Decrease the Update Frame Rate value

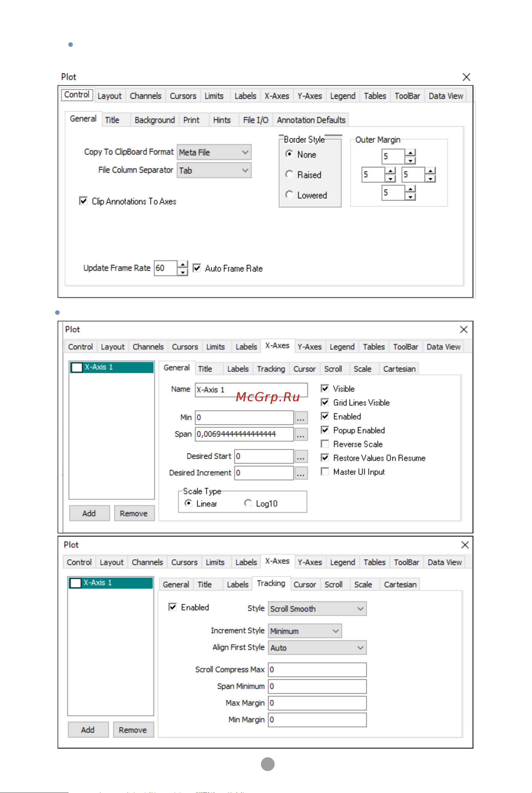[x=182, y=272]
